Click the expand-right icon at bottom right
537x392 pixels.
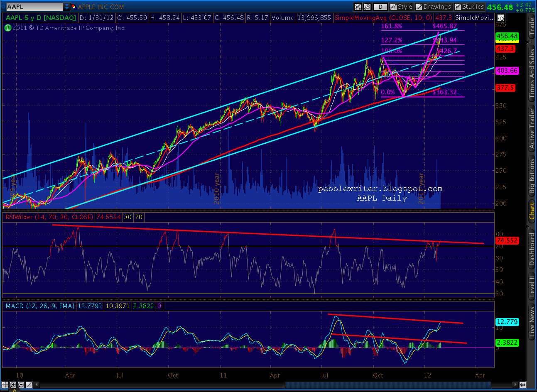522,385
